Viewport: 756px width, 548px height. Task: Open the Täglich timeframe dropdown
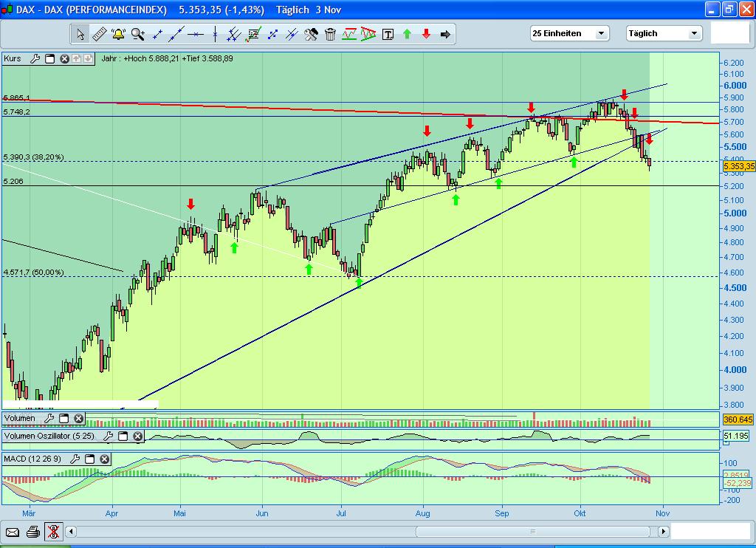[x=693, y=33]
